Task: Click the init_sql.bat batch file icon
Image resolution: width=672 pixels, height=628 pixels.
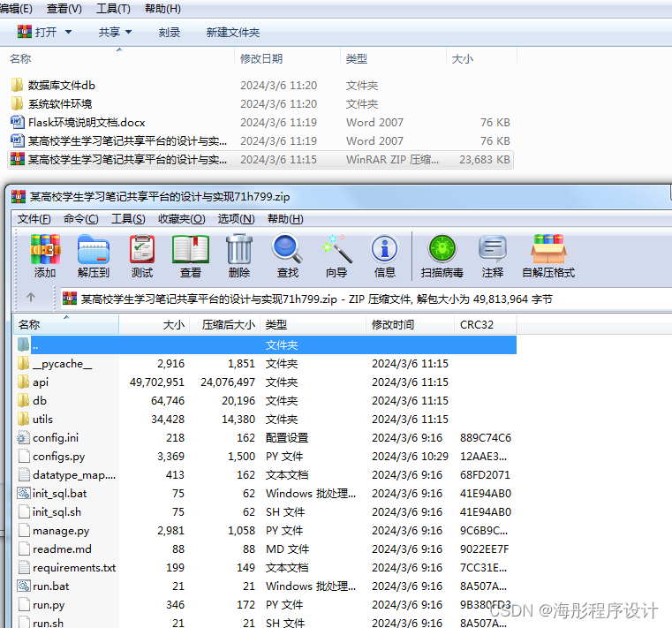Action: [24, 494]
